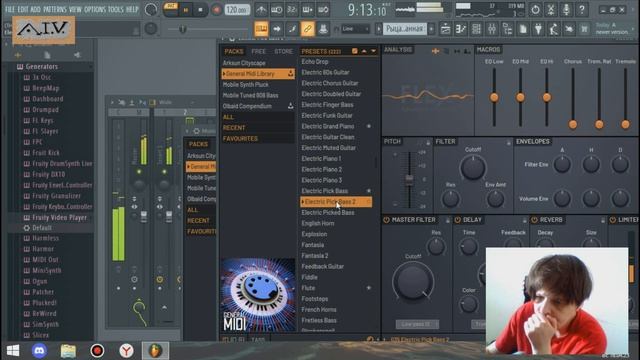Screen dimensions: 640x360
Task: Click the download icon next to Obsid Compendium
Action: pos(290,106)
